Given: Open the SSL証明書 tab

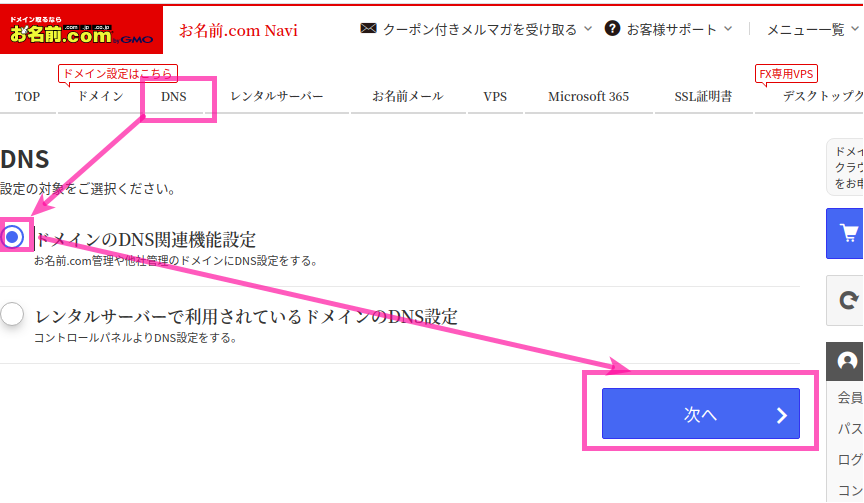Looking at the screenshot, I should pos(703,96).
